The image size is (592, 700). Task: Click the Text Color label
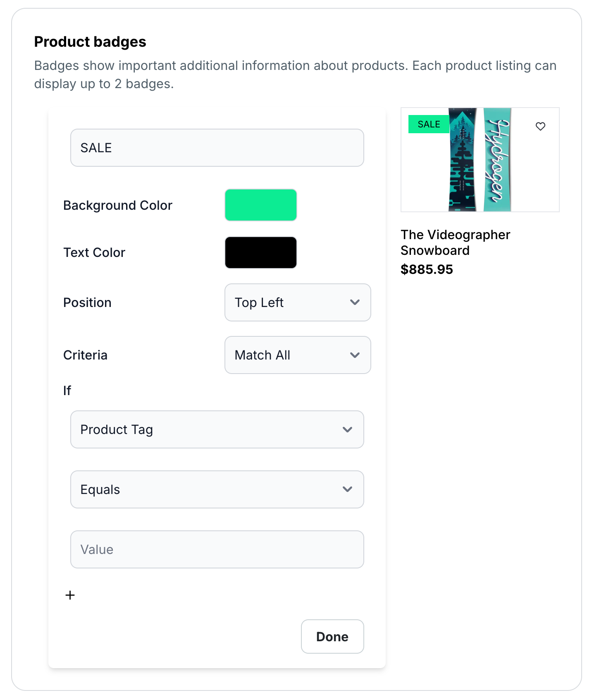point(94,252)
